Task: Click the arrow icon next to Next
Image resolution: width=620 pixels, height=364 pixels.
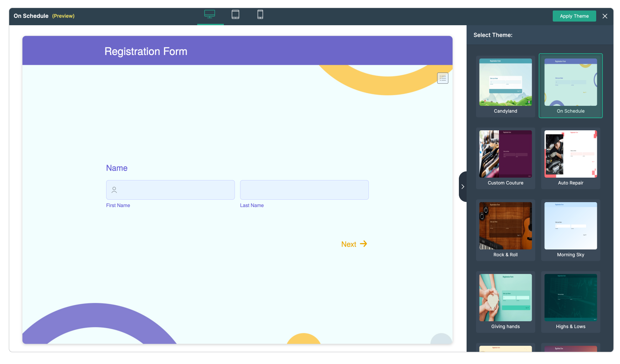Action: (x=364, y=244)
